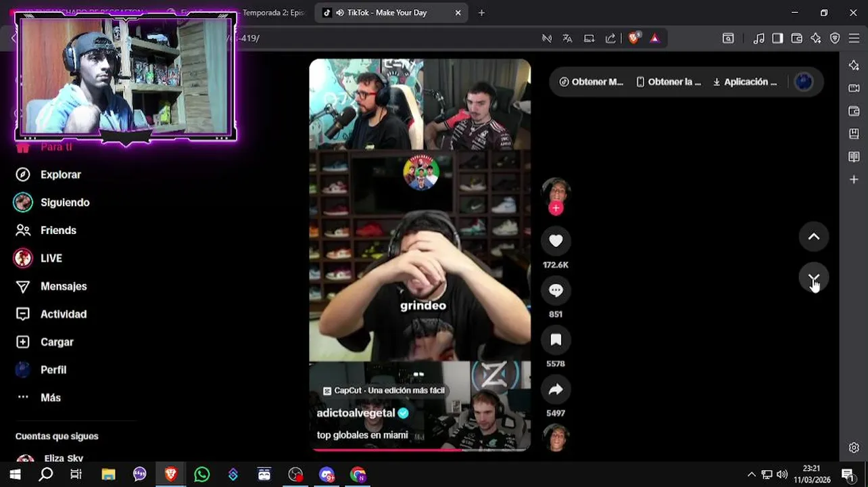Open the Actividad notifications

(51, 314)
